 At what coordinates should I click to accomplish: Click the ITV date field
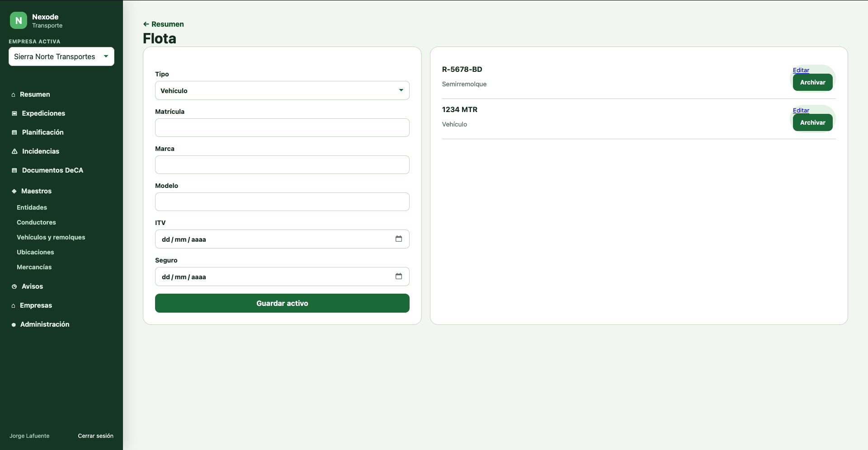282,239
